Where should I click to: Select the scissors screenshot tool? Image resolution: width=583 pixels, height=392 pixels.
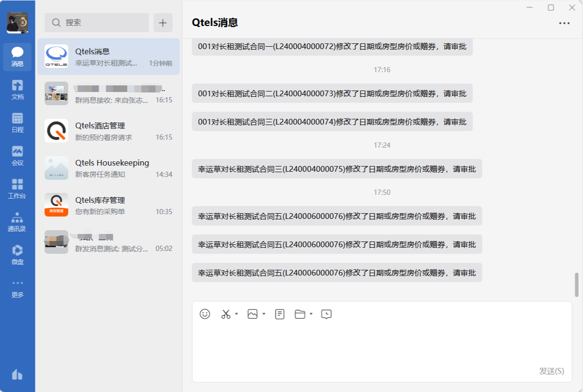click(226, 314)
